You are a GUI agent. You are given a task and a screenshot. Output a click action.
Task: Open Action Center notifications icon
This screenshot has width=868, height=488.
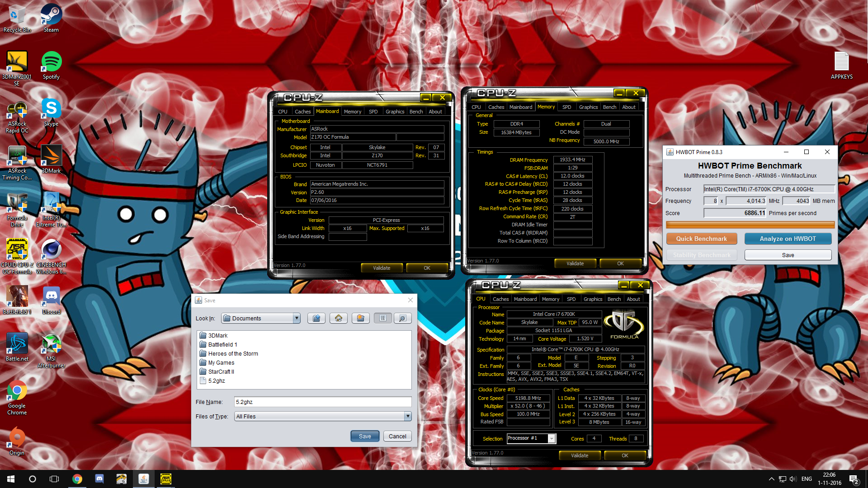[x=854, y=479]
